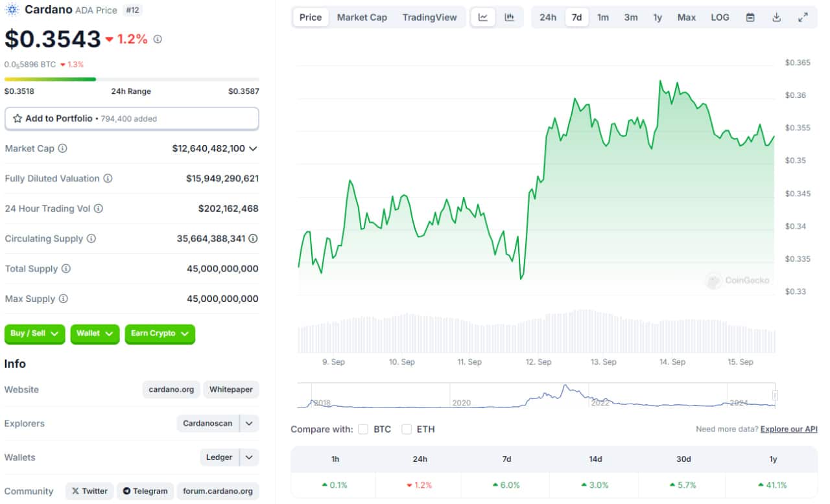Click the 24h Range progress bar
830x504 pixels.
[132, 79]
